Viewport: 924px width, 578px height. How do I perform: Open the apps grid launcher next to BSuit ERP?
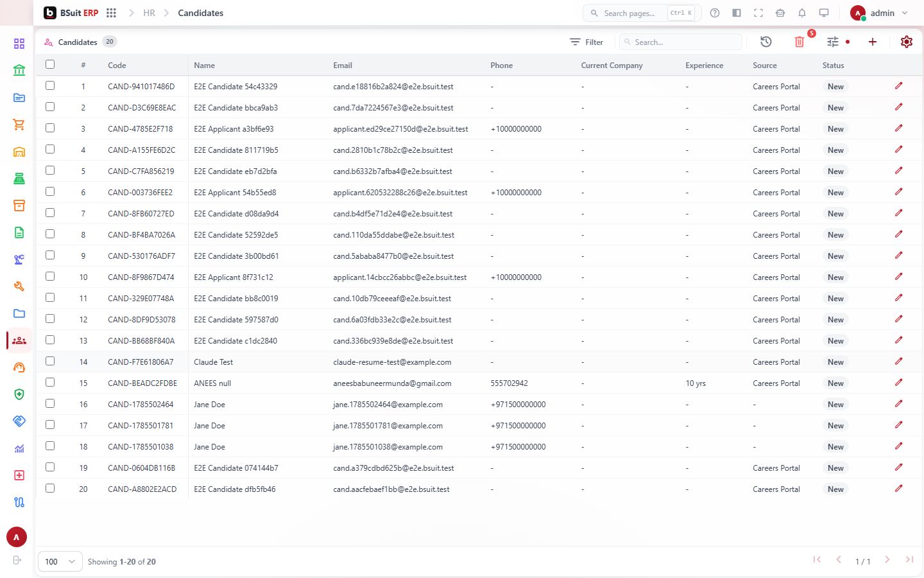click(111, 13)
